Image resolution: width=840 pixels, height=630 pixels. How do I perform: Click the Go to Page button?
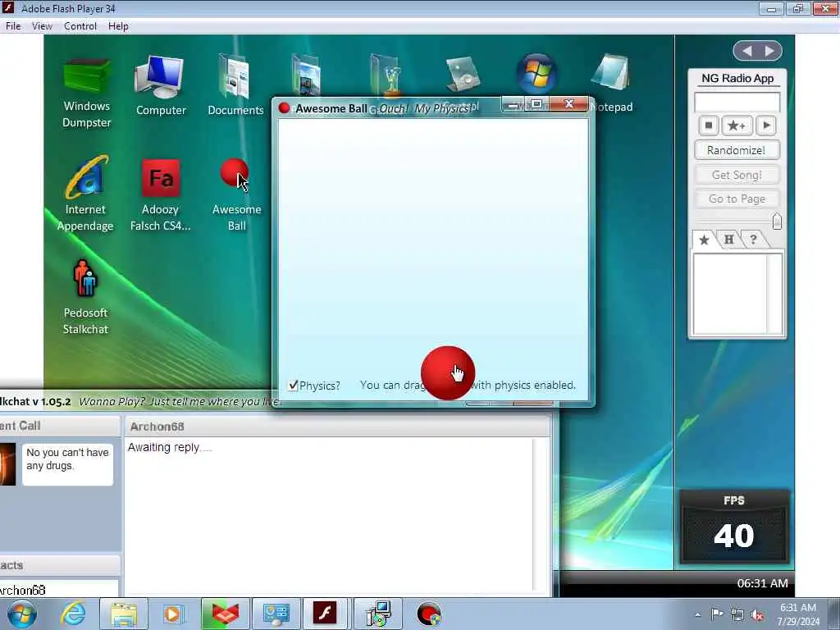(x=737, y=199)
